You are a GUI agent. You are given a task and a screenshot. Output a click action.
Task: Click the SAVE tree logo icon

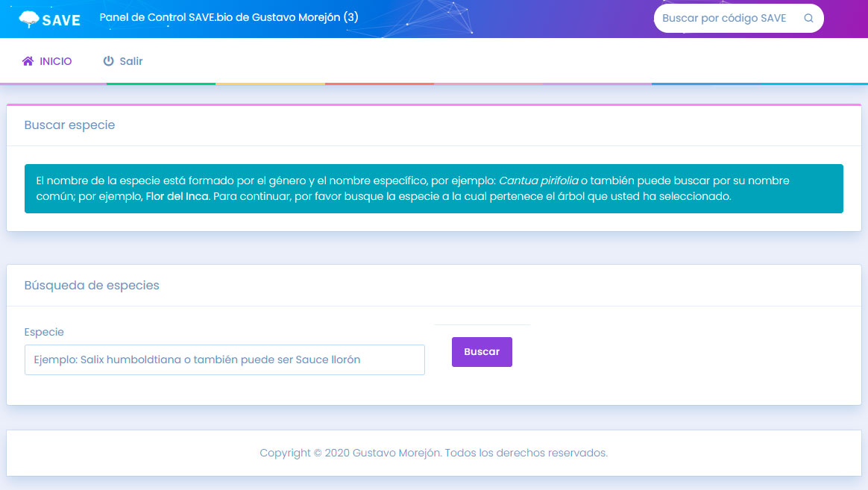[x=29, y=19]
